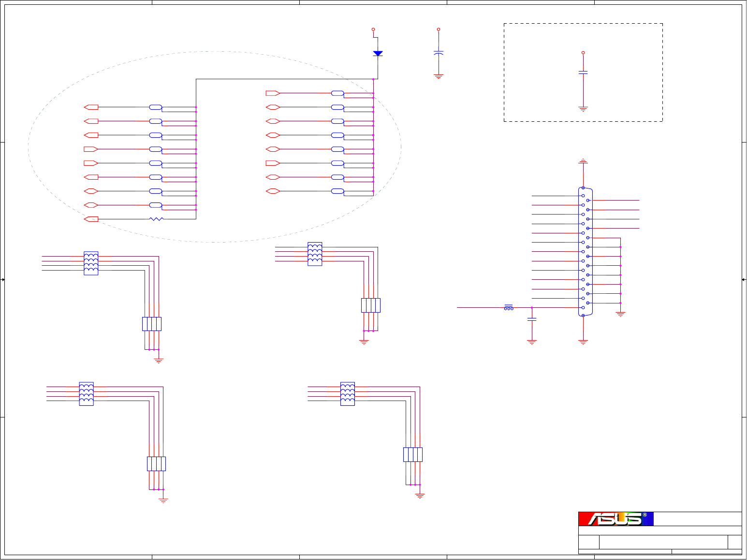Select component pack in the lower-left filter circuit
The width and height of the screenshot is (747, 560).
point(156,464)
